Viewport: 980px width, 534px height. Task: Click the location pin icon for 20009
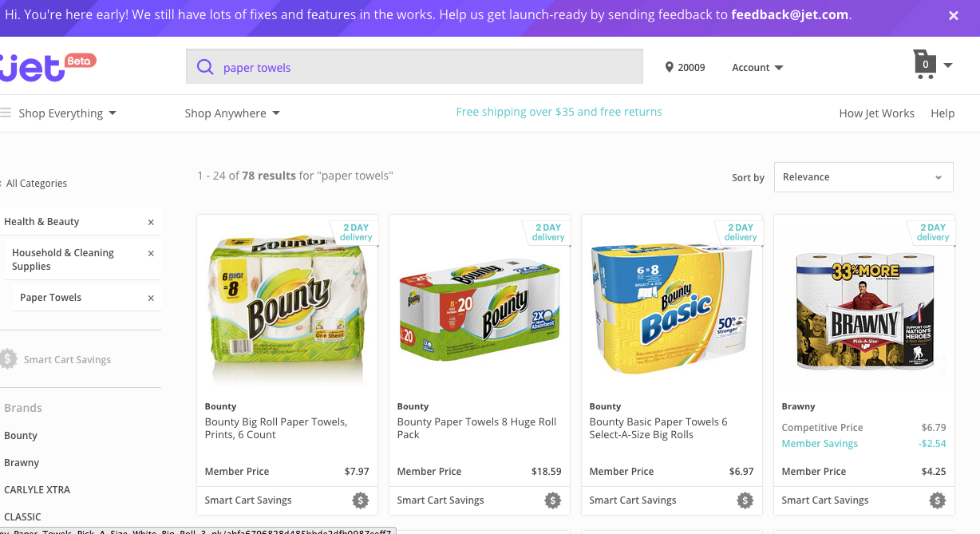pos(669,68)
